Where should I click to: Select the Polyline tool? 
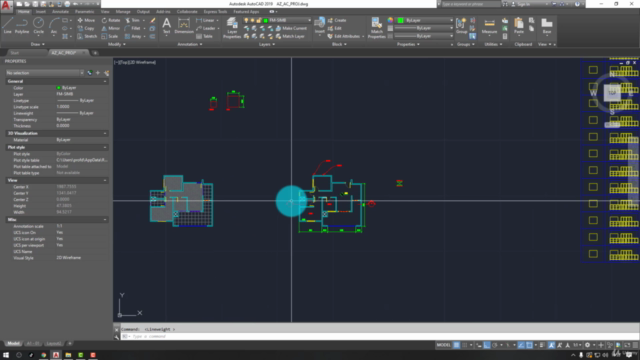[x=22, y=26]
